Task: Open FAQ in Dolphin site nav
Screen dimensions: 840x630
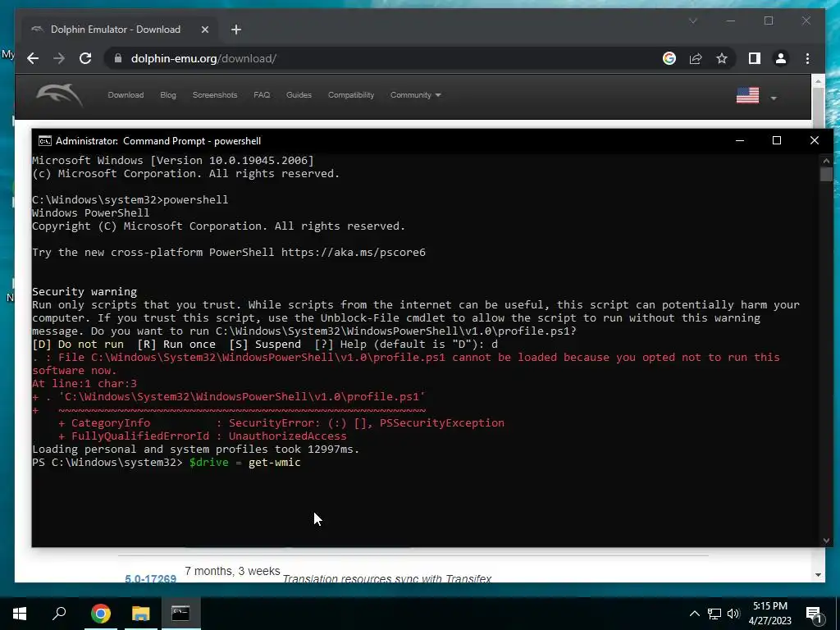Action: pos(262,95)
